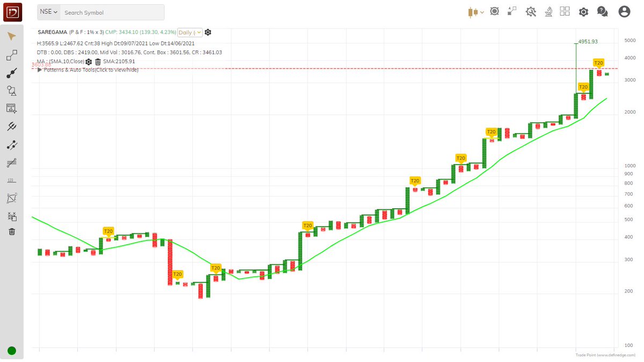
Task: Click the 4951.93 target price label
Action: tap(588, 41)
